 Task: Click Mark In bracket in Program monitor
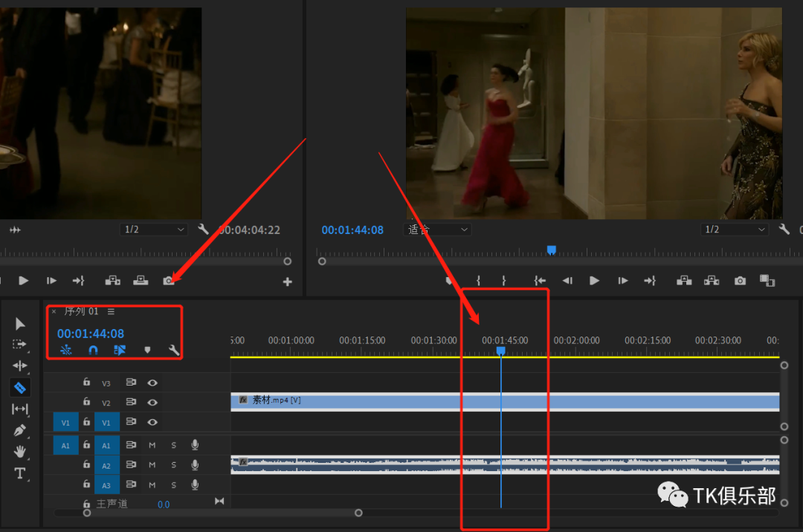tap(478, 280)
